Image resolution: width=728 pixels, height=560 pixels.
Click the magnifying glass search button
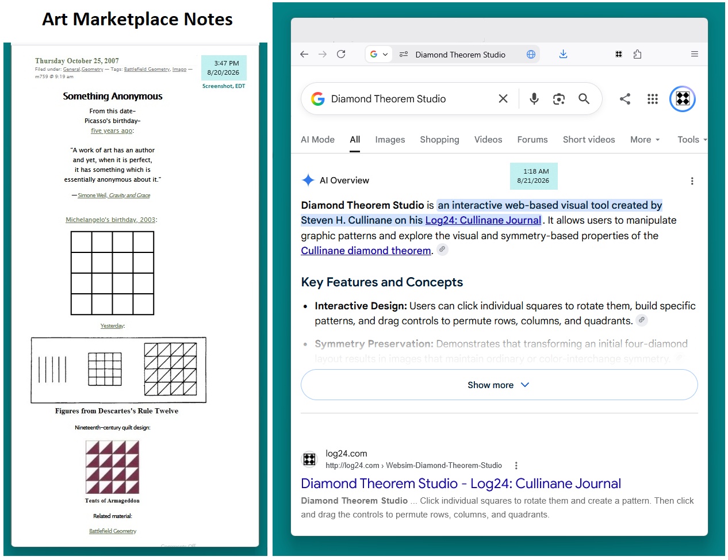pyautogui.click(x=584, y=99)
